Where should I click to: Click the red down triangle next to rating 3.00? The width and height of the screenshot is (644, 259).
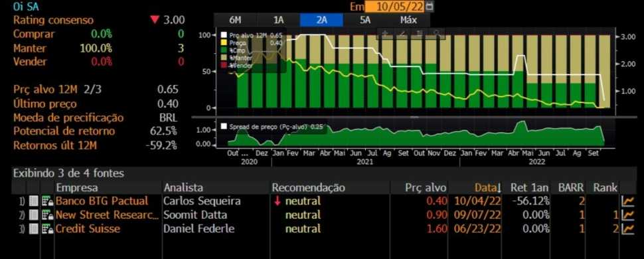point(155,20)
